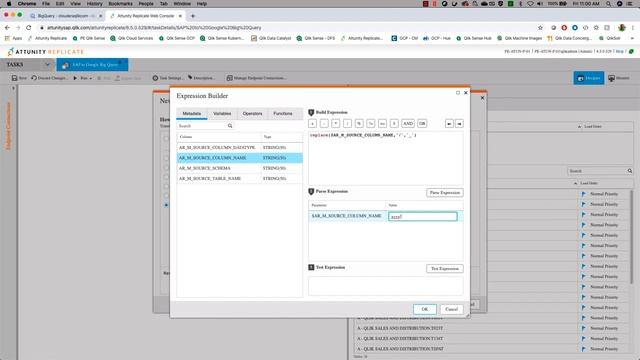This screenshot has height=360, width=640.
Task: Click Cancel in Expression Builder
Action: tap(451, 309)
